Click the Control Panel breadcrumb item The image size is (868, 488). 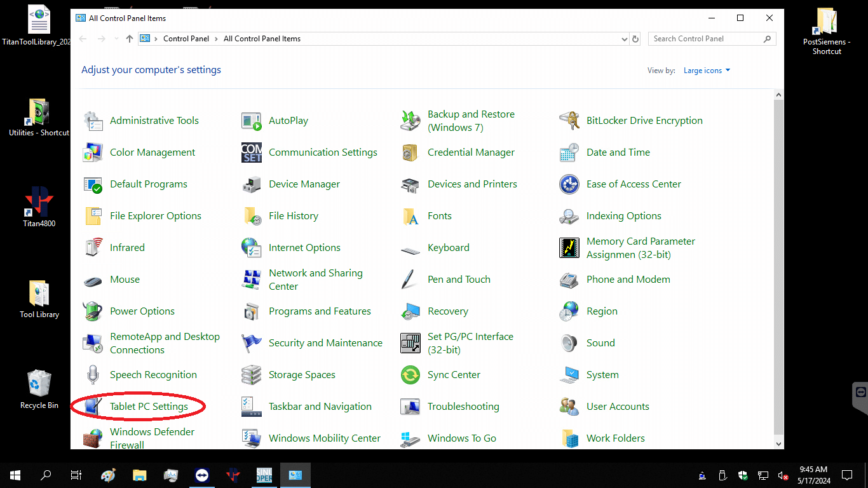click(186, 39)
